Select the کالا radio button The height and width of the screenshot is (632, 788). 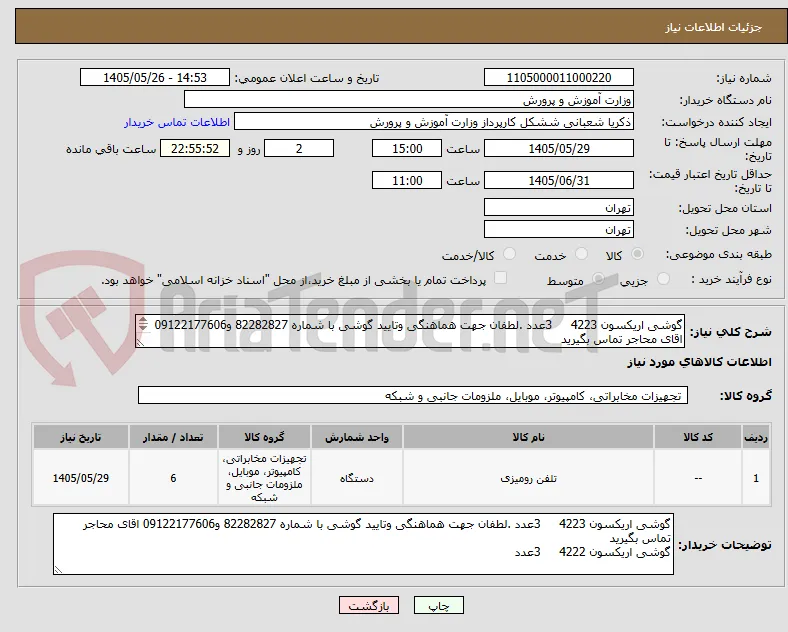(x=637, y=254)
